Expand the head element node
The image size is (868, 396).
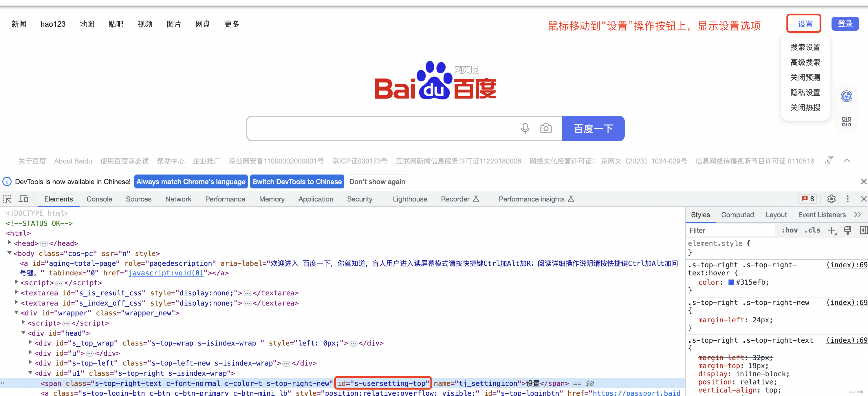(x=10, y=243)
